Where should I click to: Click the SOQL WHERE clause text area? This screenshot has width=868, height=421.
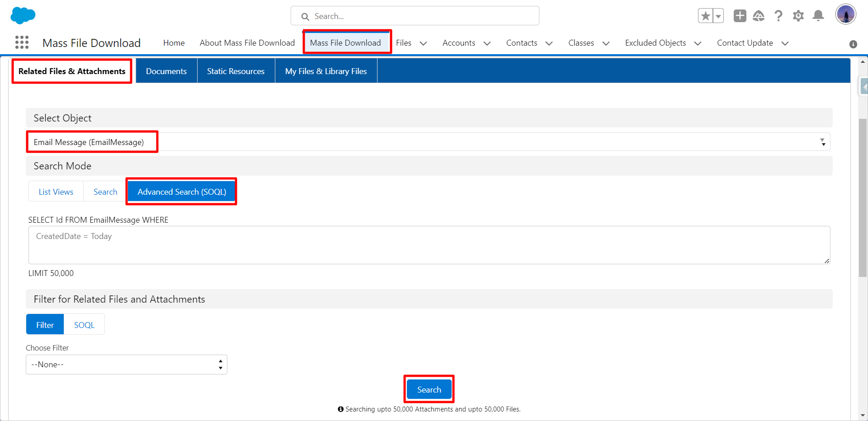(x=429, y=245)
